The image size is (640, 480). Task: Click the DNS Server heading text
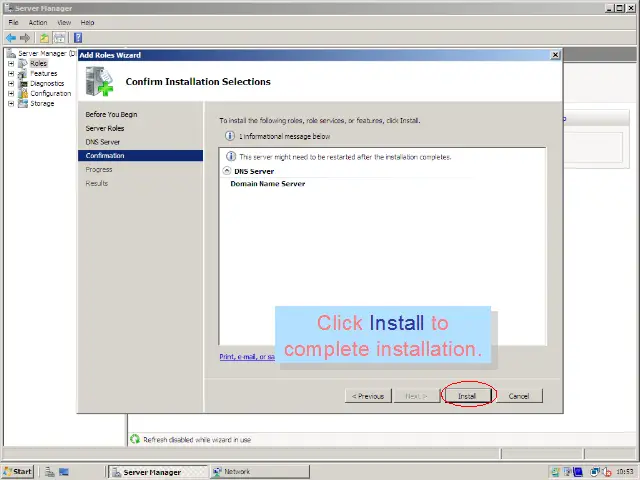pyautogui.click(x=254, y=171)
